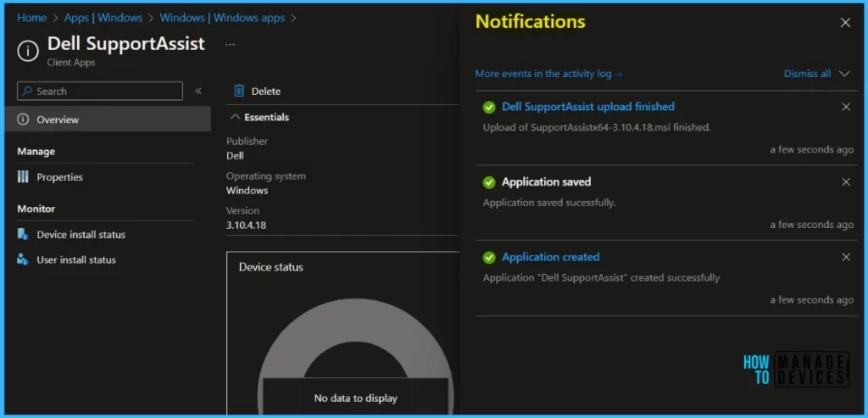Click green check icon for Application created
Screen dimensions: 868x418
pyautogui.click(x=489, y=258)
